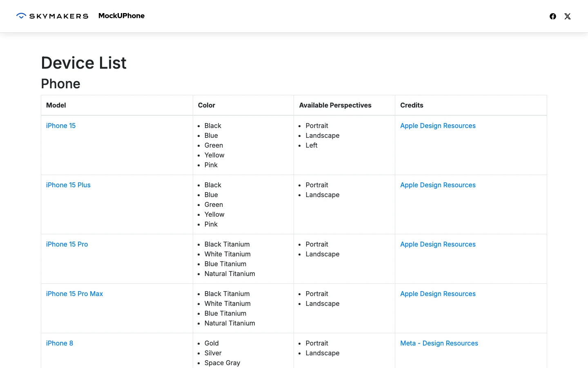Image resolution: width=588 pixels, height=368 pixels.
Task: Click the Color column header
Action: 207,105
